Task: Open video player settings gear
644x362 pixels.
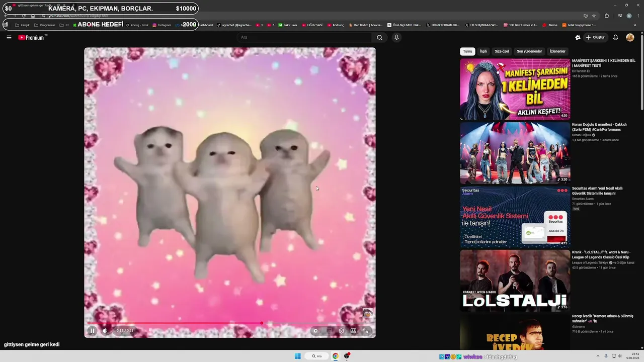Action: (x=341, y=330)
